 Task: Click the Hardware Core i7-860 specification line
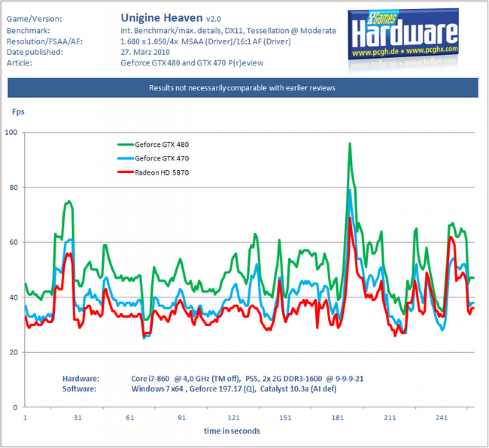[x=213, y=379]
